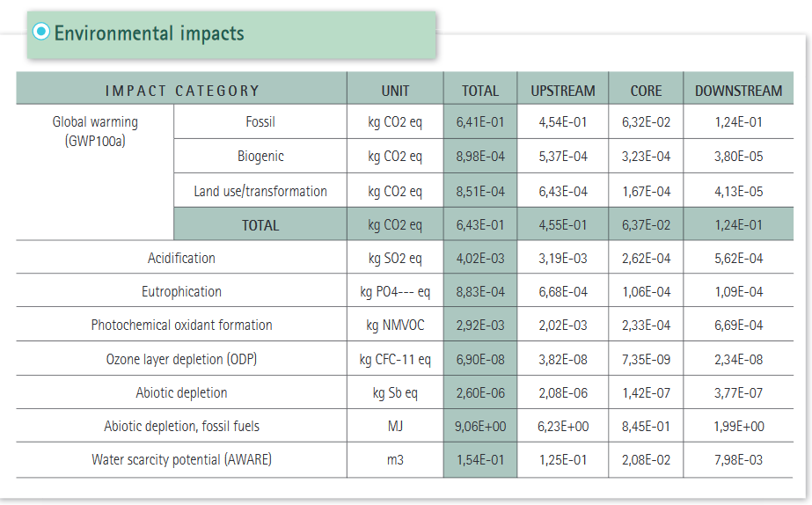Click the MJ unit cell

pyautogui.click(x=395, y=426)
